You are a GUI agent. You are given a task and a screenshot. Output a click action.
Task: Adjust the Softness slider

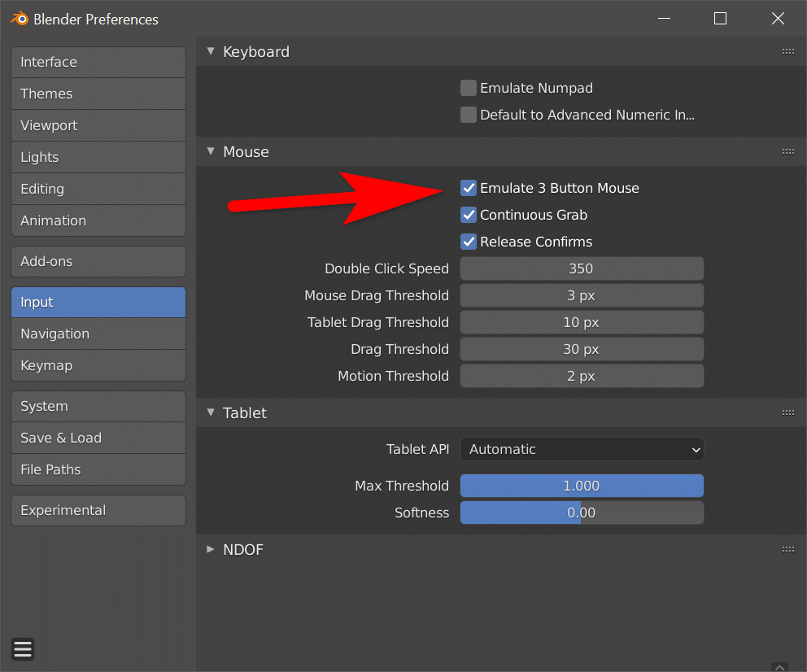(x=582, y=513)
